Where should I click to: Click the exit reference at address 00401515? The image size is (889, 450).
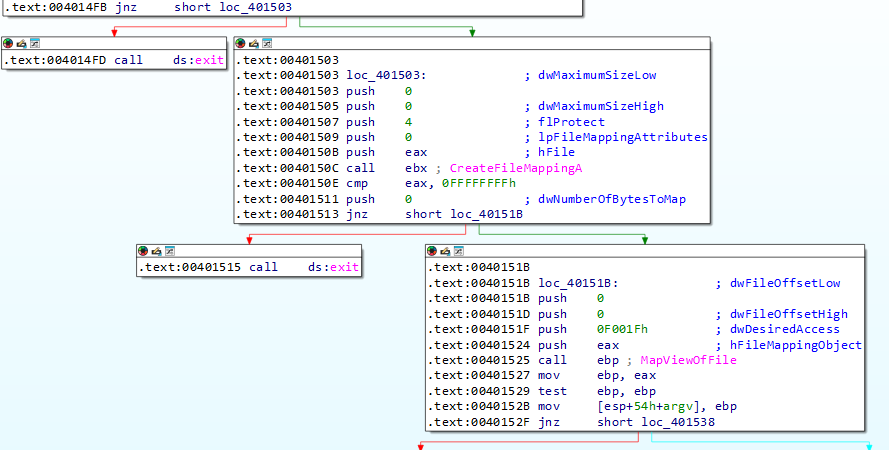[x=343, y=267]
